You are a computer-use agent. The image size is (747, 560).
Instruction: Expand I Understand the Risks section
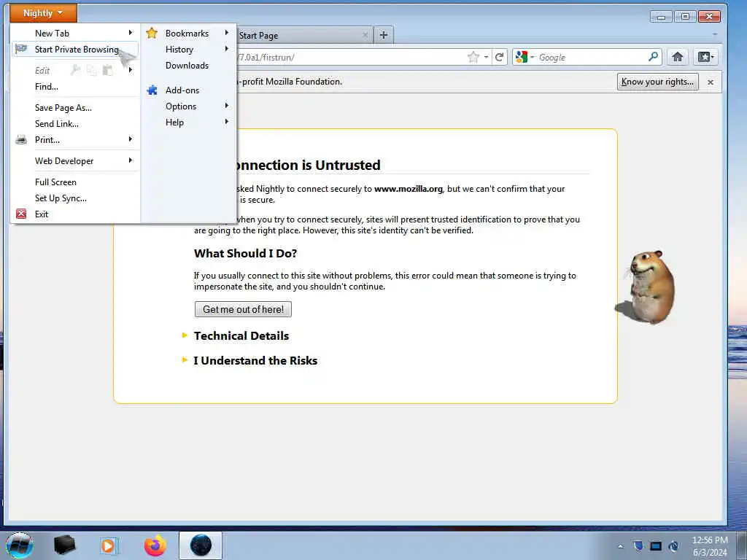(255, 360)
